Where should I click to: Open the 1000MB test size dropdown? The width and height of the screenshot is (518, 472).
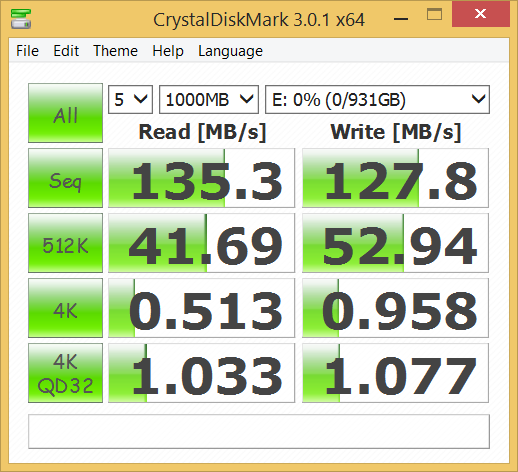(209, 99)
